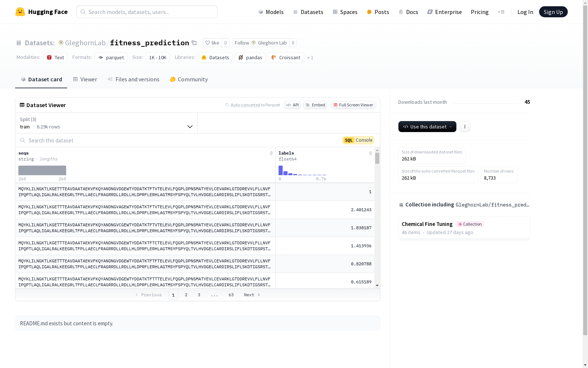This screenshot has height=368, width=588.
Task: Click the navigation overflow menu icon
Action: click(501, 12)
